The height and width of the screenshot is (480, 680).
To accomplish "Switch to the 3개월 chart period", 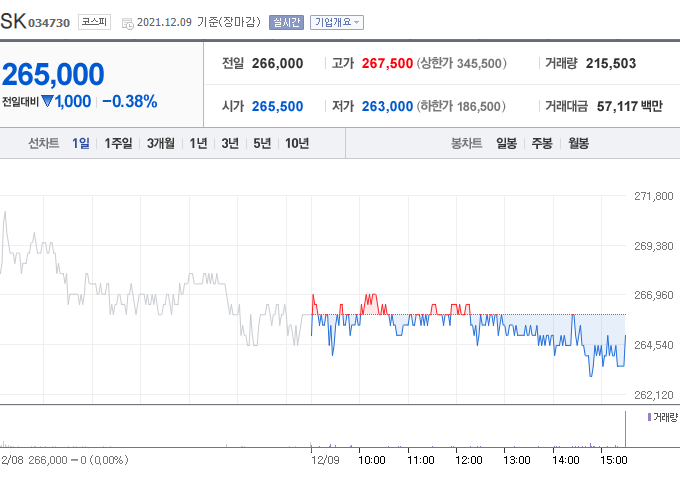I will 160,143.
